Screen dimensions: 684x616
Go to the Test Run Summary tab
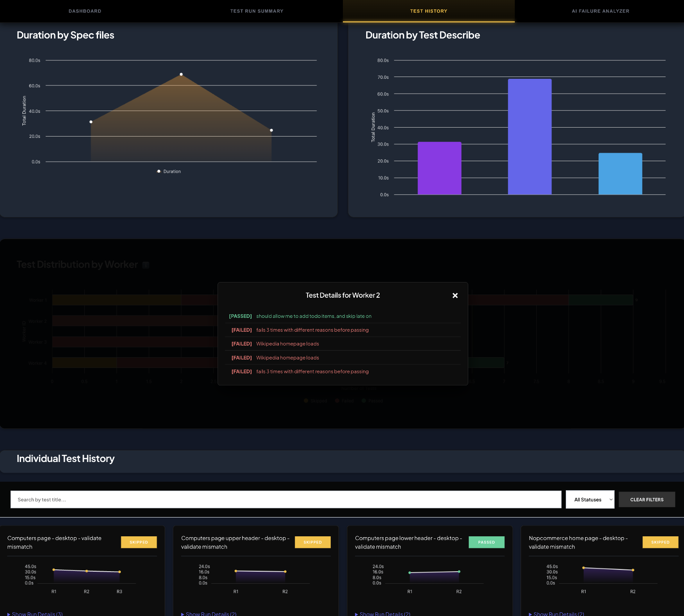pos(256,11)
